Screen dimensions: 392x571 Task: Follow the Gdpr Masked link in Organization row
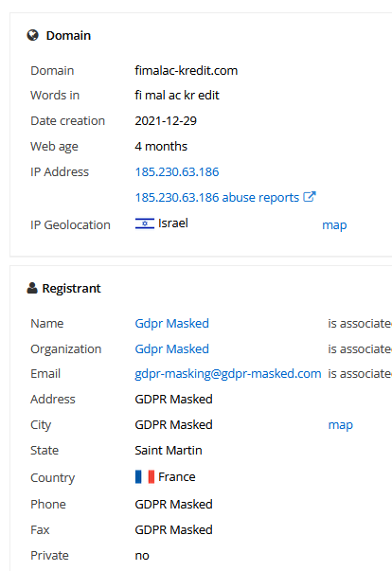[x=171, y=348]
